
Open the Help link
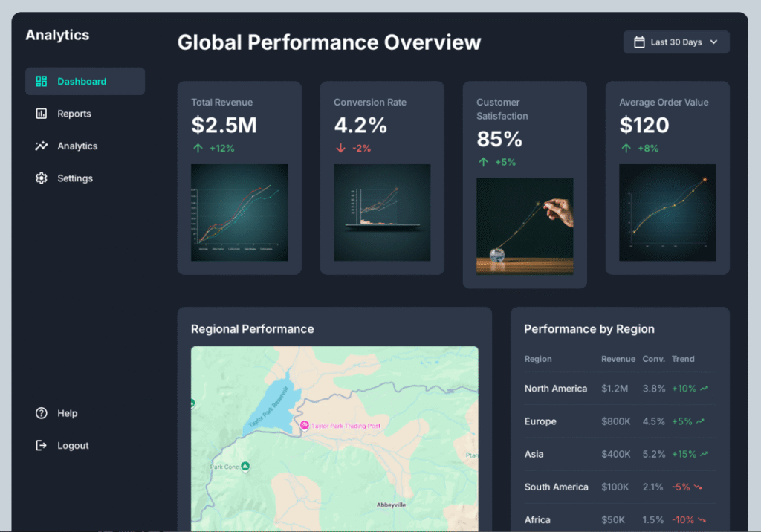tap(68, 413)
